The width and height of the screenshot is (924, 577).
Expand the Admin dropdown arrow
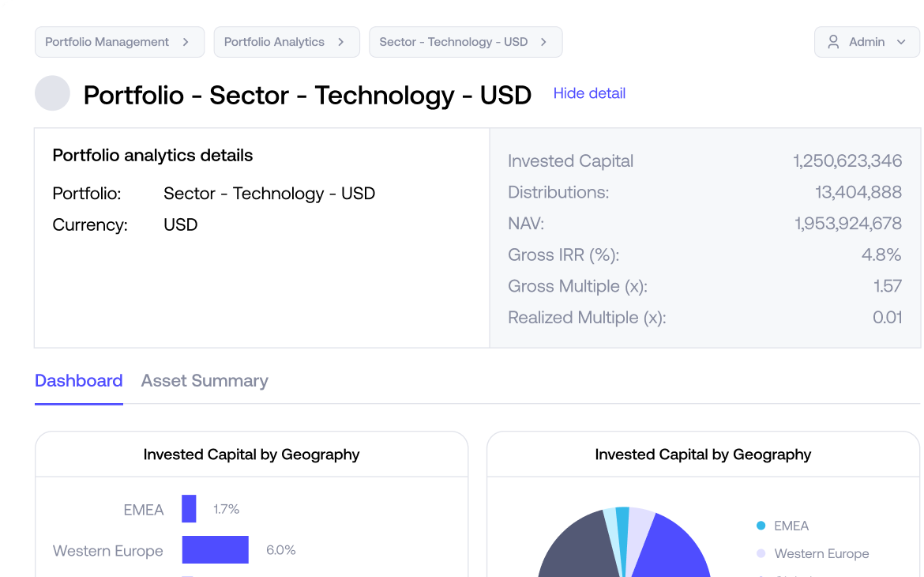pyautogui.click(x=901, y=42)
